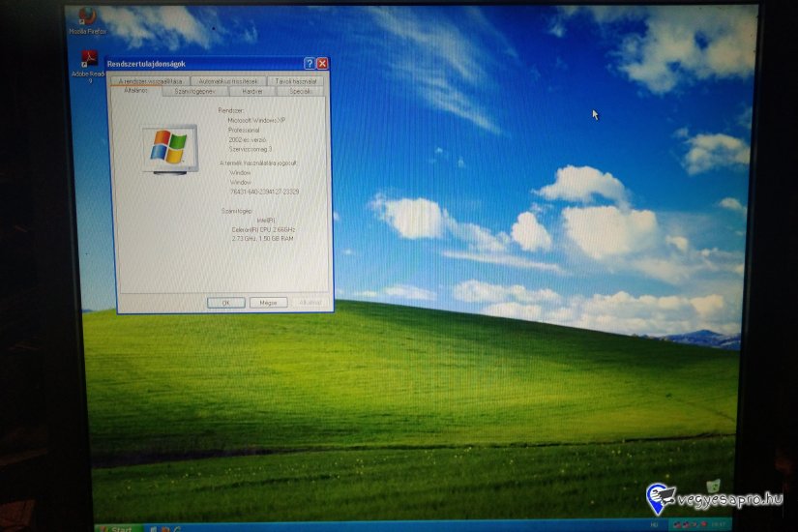Viewport: 798px width, 532px height.
Task: Select the Speciális tab
Action: (300, 92)
